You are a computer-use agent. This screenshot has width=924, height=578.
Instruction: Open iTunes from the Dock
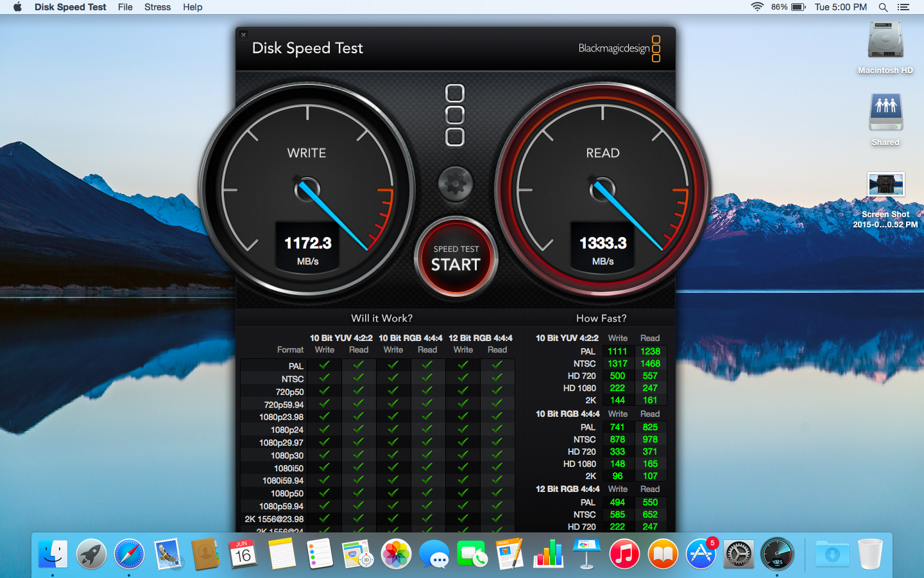click(x=624, y=554)
